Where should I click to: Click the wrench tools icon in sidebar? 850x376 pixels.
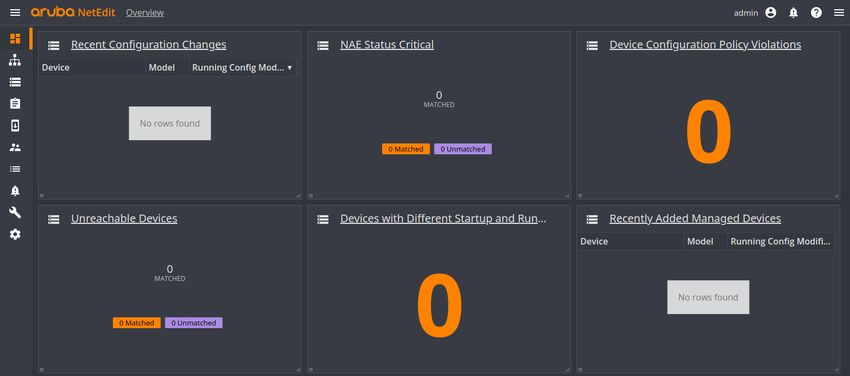coord(15,212)
